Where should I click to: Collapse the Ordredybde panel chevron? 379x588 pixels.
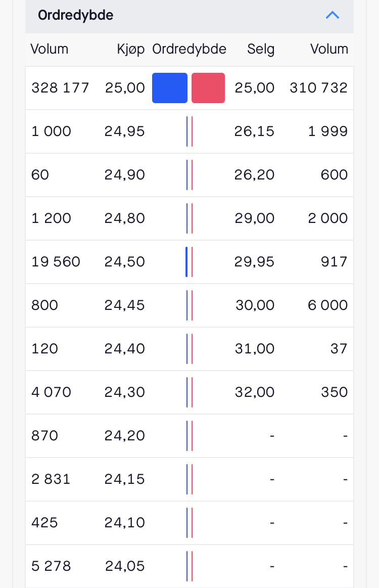332,15
